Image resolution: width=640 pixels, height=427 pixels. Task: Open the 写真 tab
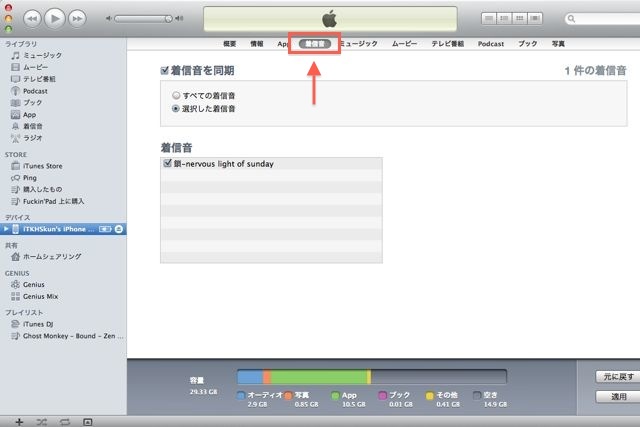point(558,44)
